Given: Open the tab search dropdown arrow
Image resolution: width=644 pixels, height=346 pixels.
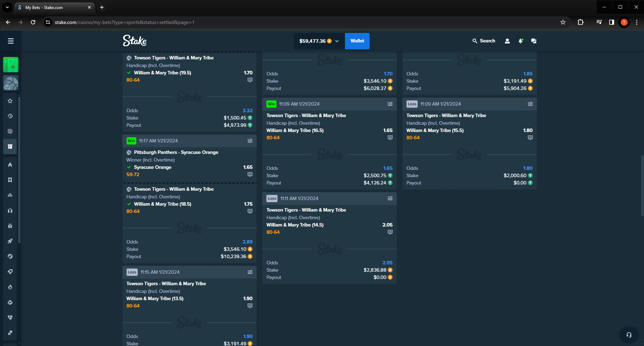Looking at the screenshot, I should [7, 7].
